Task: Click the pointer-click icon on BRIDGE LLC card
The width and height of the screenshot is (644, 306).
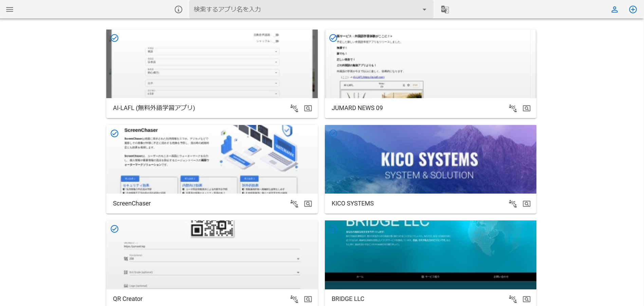Action: [513, 299]
